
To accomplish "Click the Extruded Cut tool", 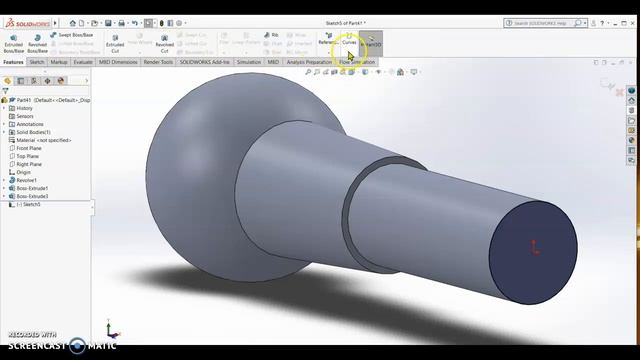I will coord(115,44).
